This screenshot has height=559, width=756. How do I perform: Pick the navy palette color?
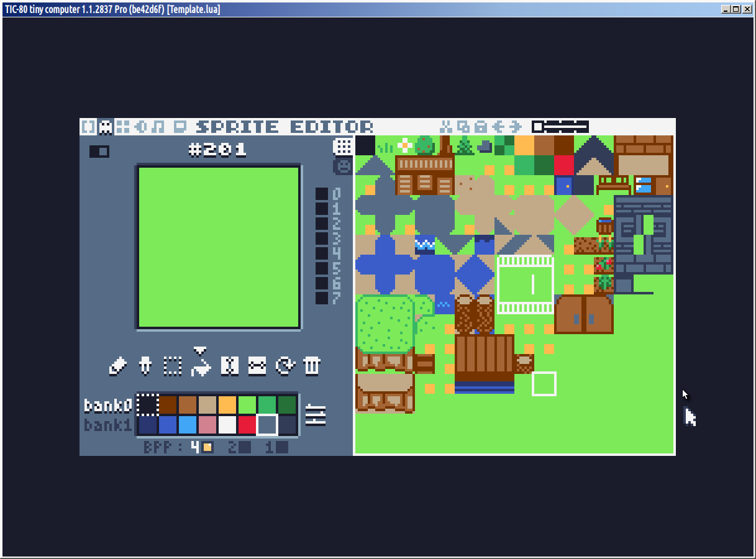[x=148, y=425]
